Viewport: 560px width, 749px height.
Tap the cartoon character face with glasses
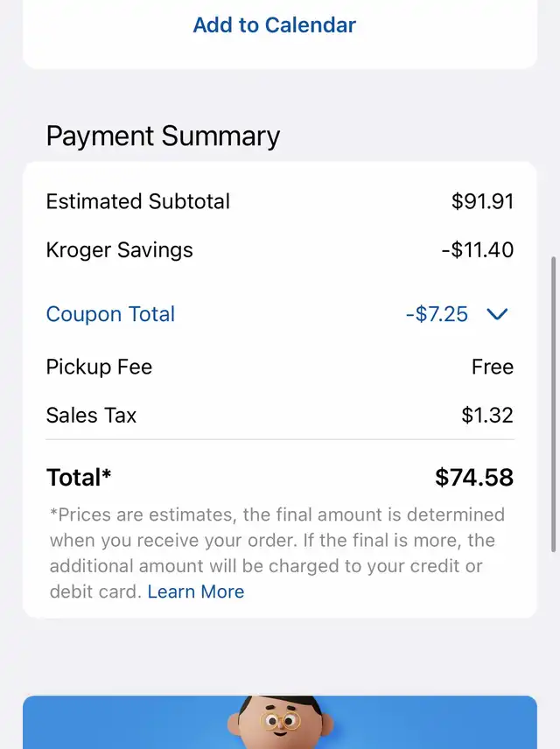click(x=280, y=723)
